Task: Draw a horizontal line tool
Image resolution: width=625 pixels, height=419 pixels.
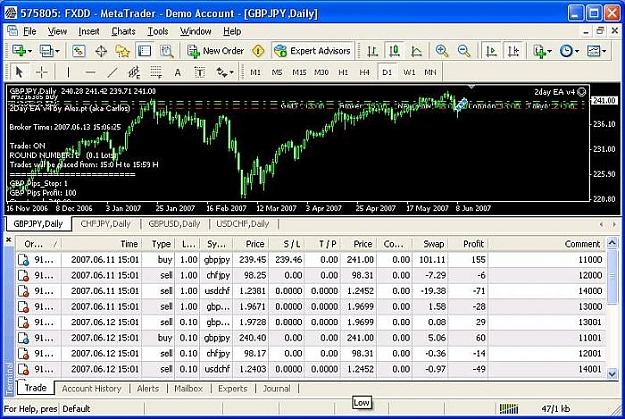Action: pos(90,72)
